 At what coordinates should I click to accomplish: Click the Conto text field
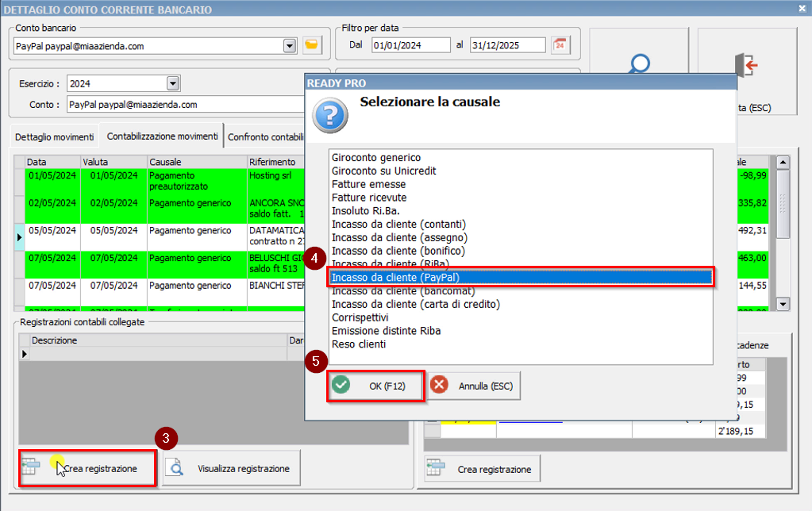(186, 105)
